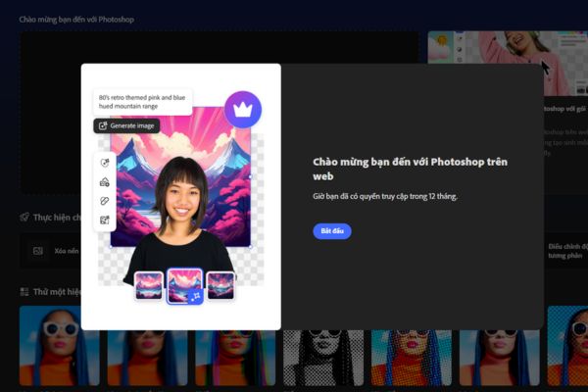The image size is (588, 392).
Task: Select the first effect thumbnail in bottom row
Action: click(59, 346)
